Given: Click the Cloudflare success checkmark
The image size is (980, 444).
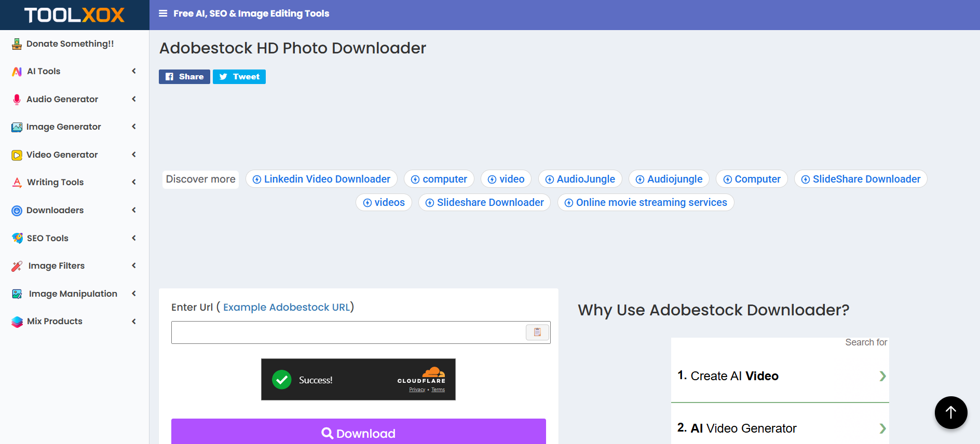Looking at the screenshot, I should pos(282,380).
